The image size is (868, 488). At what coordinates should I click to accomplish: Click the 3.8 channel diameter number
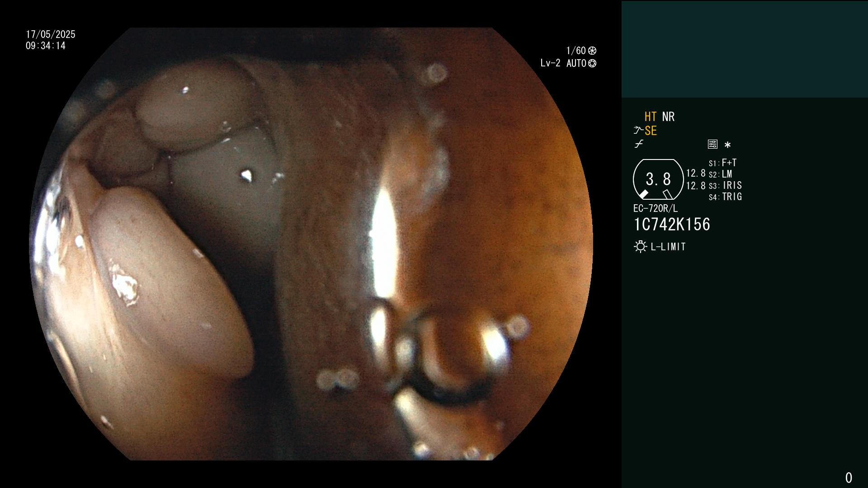pyautogui.click(x=658, y=179)
